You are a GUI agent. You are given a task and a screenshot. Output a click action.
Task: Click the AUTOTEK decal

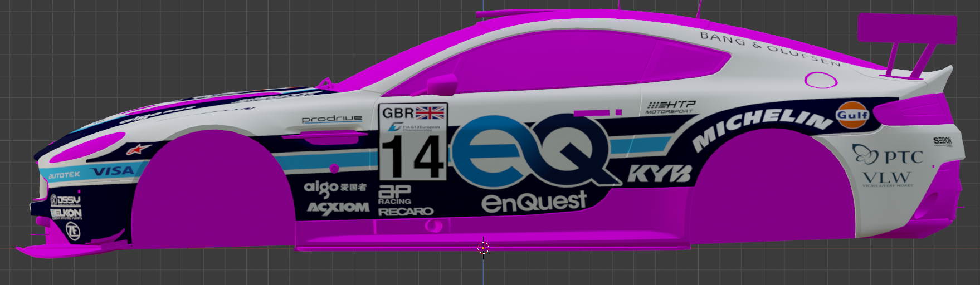(64, 175)
